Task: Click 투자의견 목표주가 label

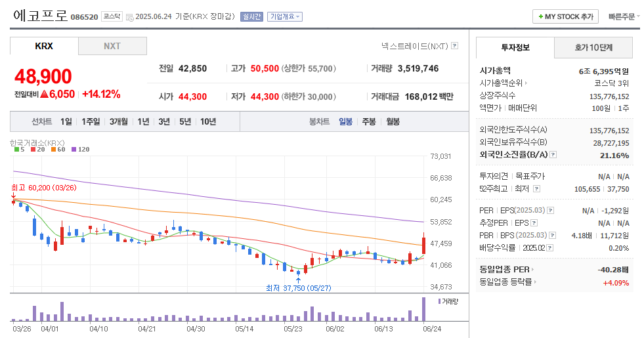Action: pyautogui.click(x=512, y=177)
